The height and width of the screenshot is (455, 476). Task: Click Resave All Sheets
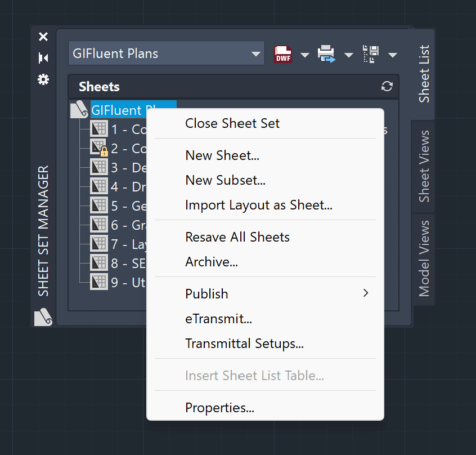click(237, 237)
